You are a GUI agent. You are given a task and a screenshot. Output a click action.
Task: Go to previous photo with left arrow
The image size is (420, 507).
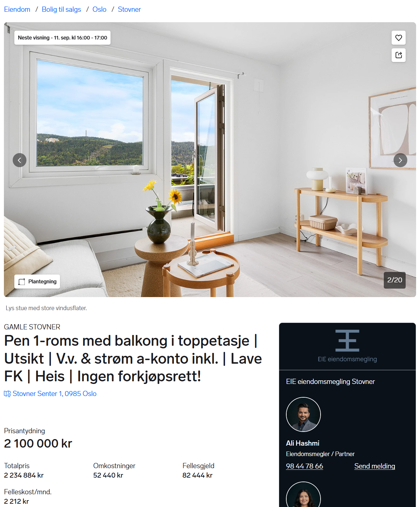(20, 160)
